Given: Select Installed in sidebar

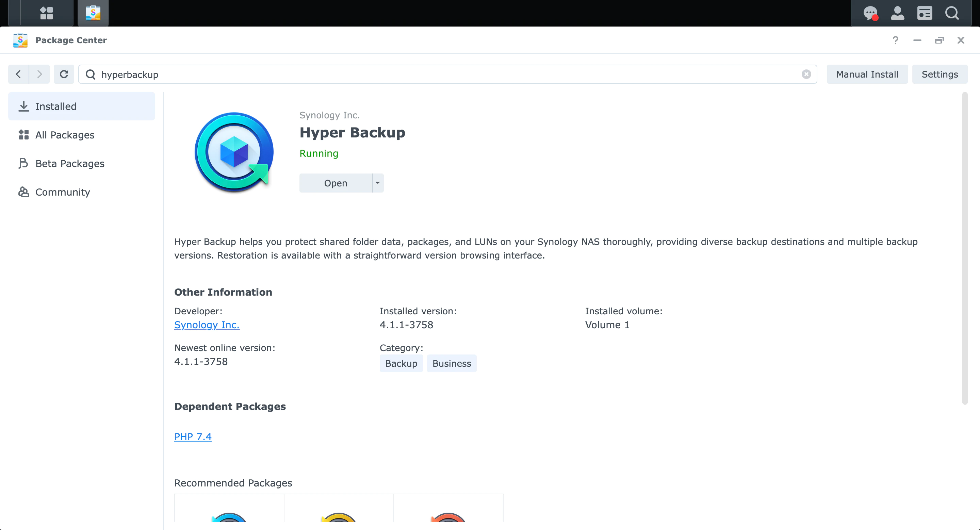Looking at the screenshot, I should coord(81,106).
